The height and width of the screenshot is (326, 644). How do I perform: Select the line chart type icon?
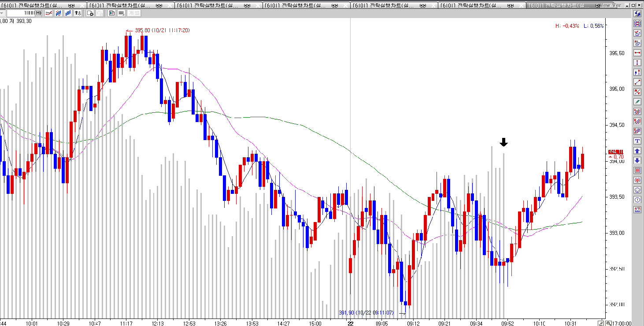49,13
